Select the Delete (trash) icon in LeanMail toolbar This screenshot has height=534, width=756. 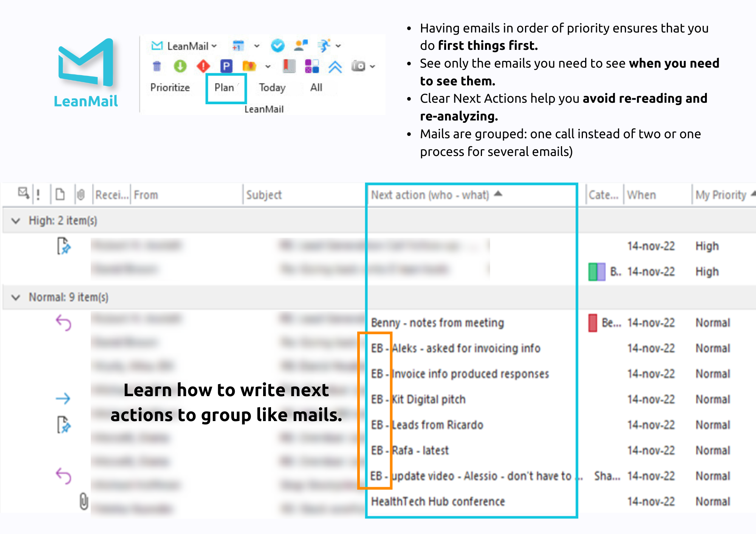[x=157, y=66]
